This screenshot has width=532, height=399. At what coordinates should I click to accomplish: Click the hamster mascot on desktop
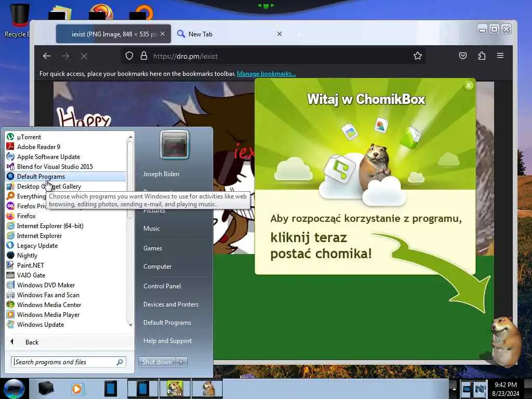(x=506, y=341)
